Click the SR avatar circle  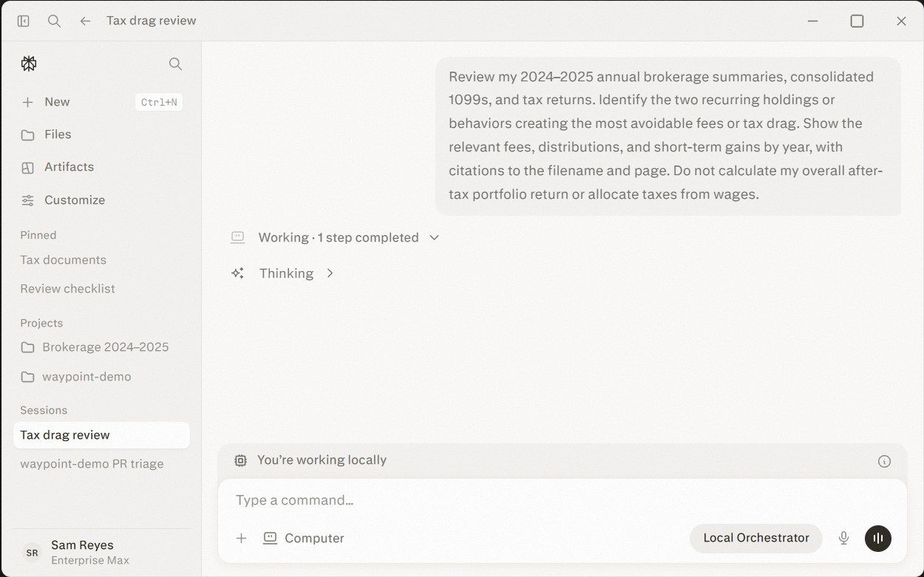click(32, 553)
